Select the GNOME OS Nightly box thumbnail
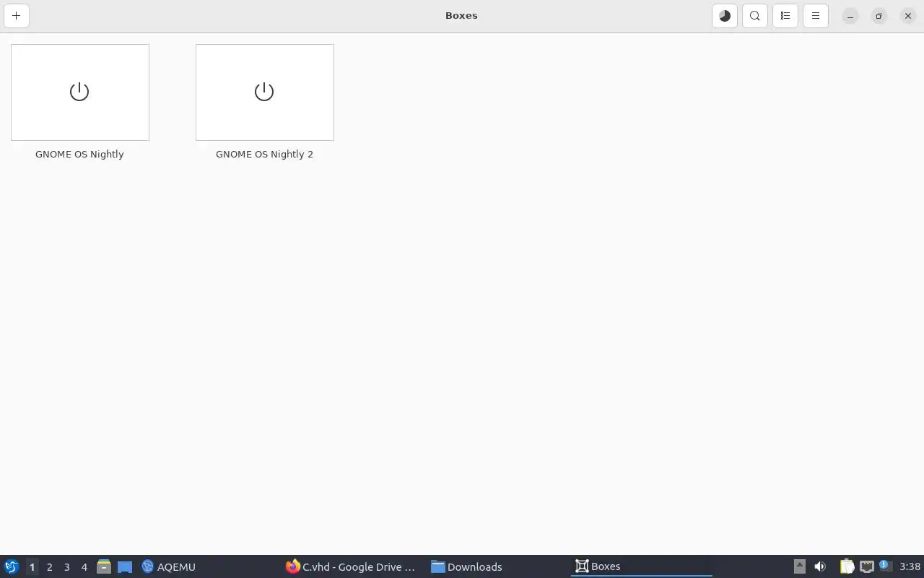The image size is (924, 578). [x=80, y=92]
